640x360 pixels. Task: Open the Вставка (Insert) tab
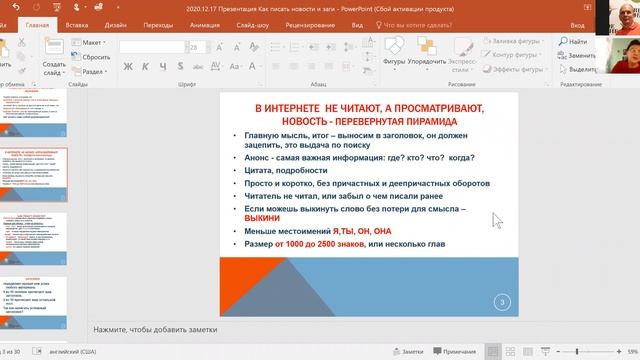[x=77, y=25]
